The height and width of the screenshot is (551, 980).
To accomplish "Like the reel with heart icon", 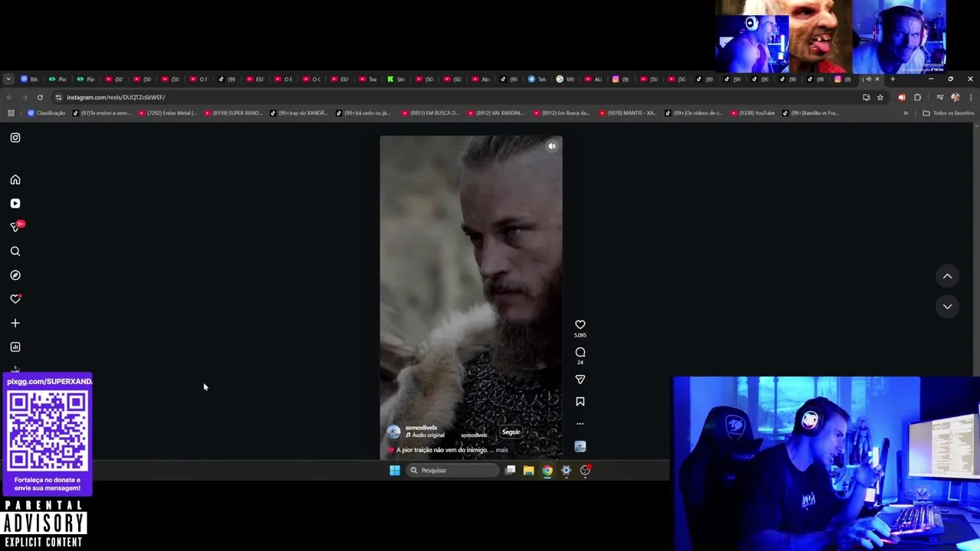I will pyautogui.click(x=580, y=324).
